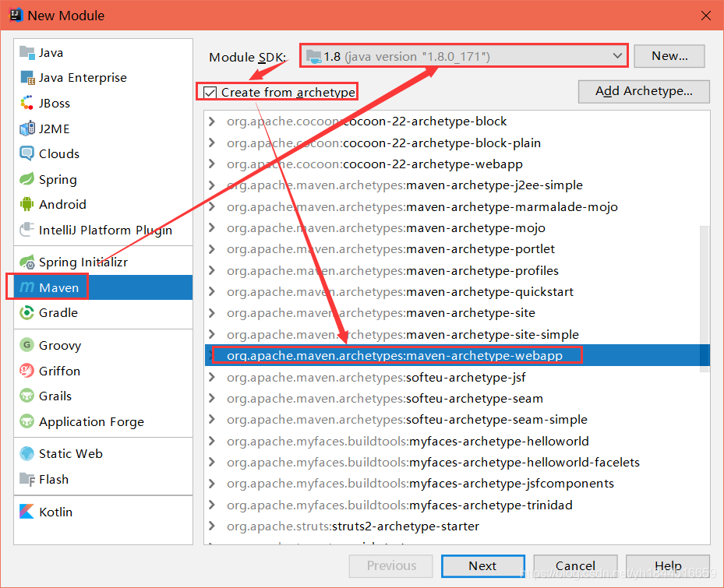Click the Spring Initializr icon
The width and height of the screenshot is (724, 588).
click(x=27, y=262)
